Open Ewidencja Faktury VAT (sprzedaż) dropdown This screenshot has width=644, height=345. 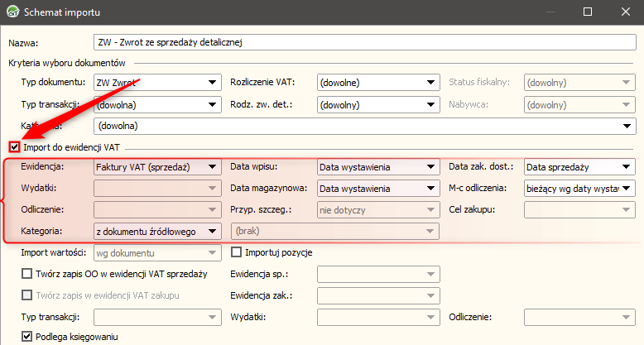point(212,167)
